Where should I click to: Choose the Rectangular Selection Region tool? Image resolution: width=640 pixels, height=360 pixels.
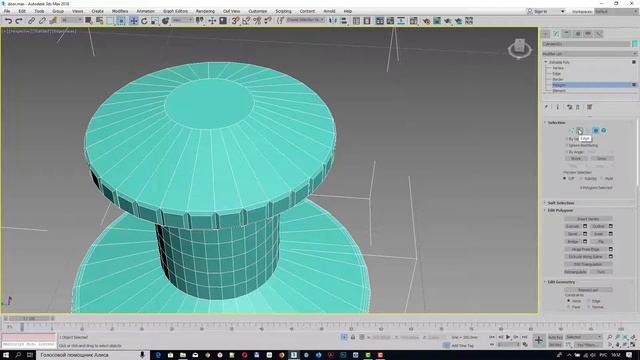(110, 20)
